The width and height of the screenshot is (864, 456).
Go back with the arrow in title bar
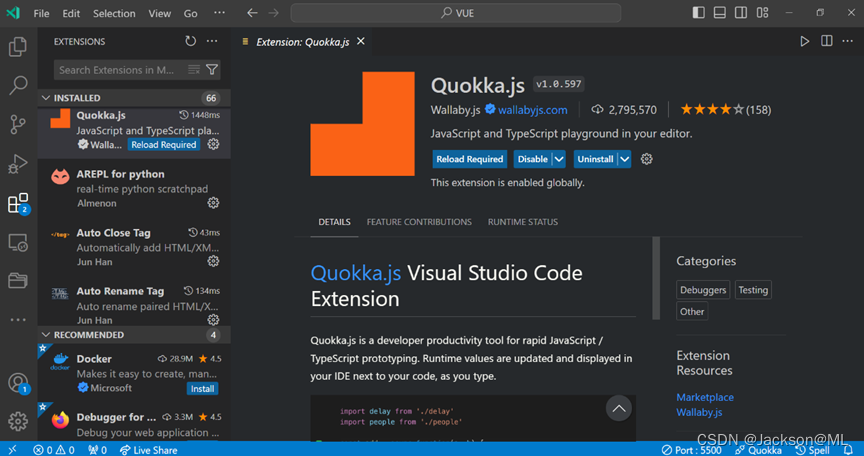(x=252, y=13)
